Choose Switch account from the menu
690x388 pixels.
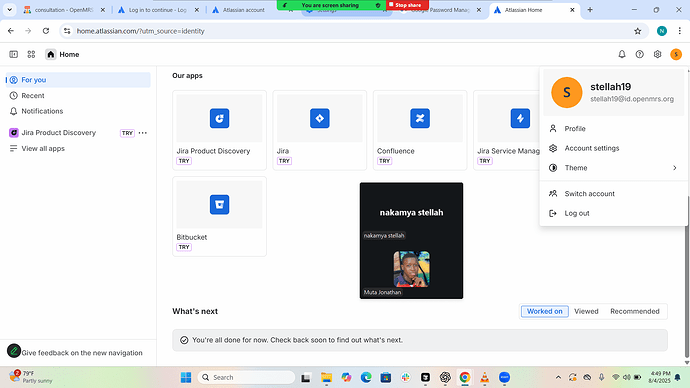pos(613,194)
